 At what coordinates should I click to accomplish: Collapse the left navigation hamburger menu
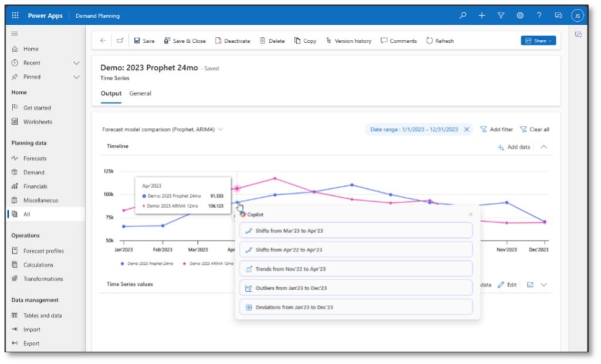pos(15,34)
